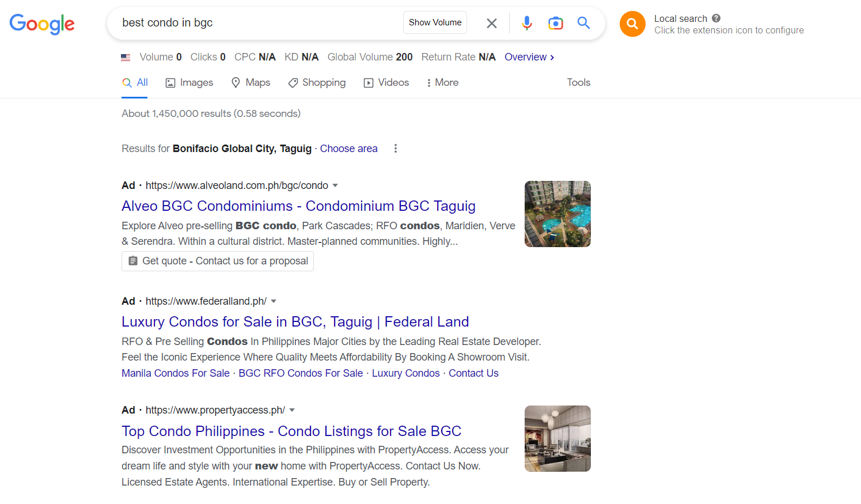Clear the search box with the X icon
This screenshot has width=861, height=504.
(491, 23)
